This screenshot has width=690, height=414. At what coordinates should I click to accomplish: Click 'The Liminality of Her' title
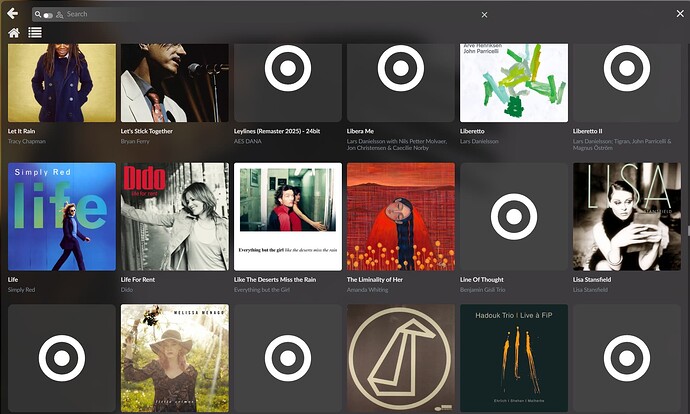click(375, 279)
